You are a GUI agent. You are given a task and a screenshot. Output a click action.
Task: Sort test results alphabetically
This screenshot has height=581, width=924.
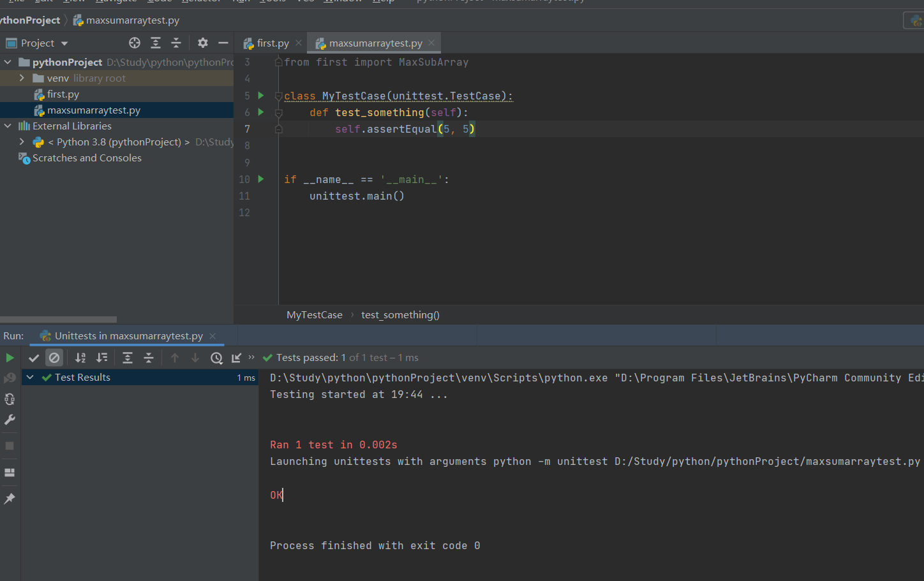(x=80, y=358)
